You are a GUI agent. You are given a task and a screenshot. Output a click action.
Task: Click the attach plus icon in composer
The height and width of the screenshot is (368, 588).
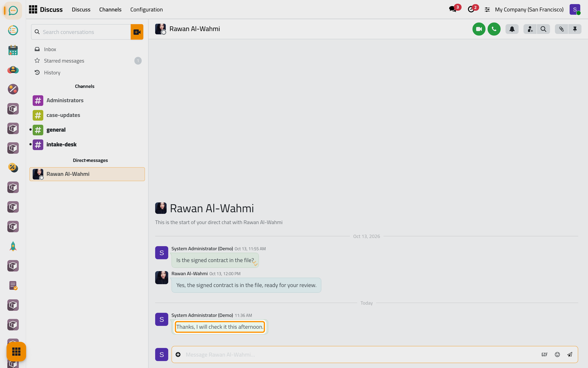coord(178,355)
